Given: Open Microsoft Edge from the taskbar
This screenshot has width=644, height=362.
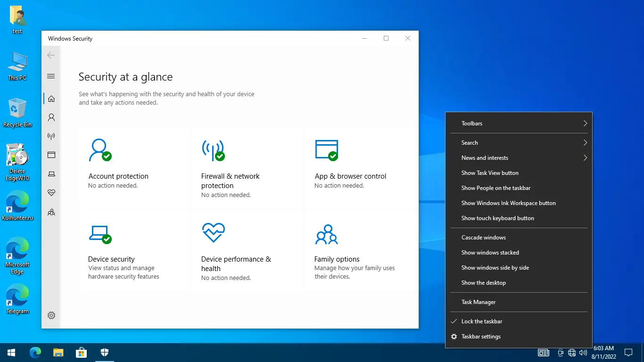Looking at the screenshot, I should [x=35, y=352].
